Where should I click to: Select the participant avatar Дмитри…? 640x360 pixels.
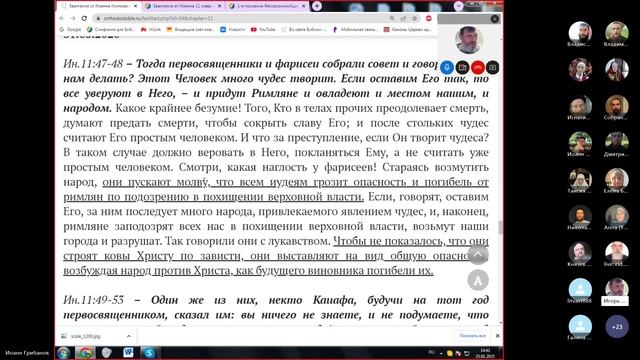[617, 143]
